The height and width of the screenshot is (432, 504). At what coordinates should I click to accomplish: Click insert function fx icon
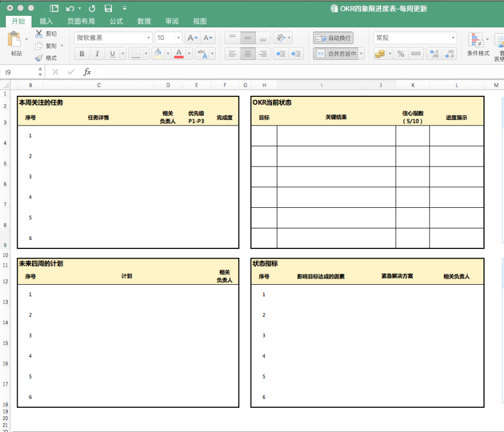pos(87,72)
